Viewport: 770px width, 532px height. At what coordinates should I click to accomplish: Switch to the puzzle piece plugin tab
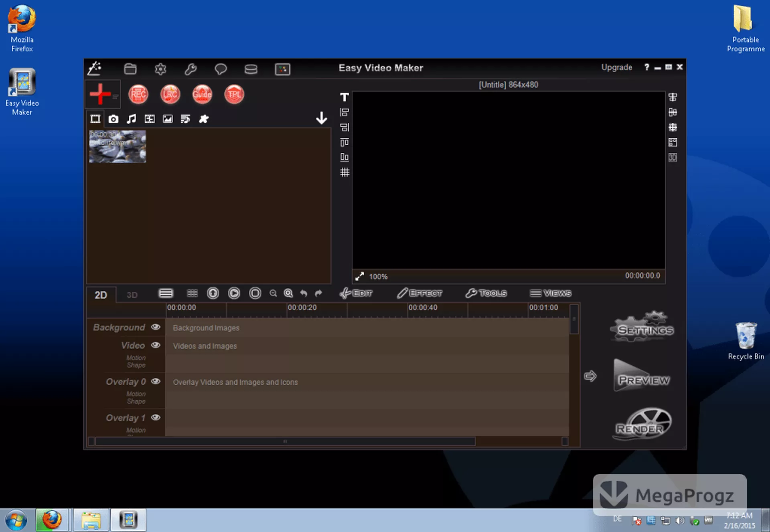[204, 119]
